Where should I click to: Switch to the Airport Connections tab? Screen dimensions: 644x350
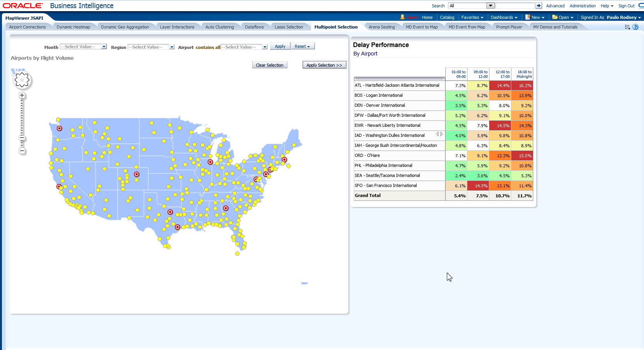(27, 27)
